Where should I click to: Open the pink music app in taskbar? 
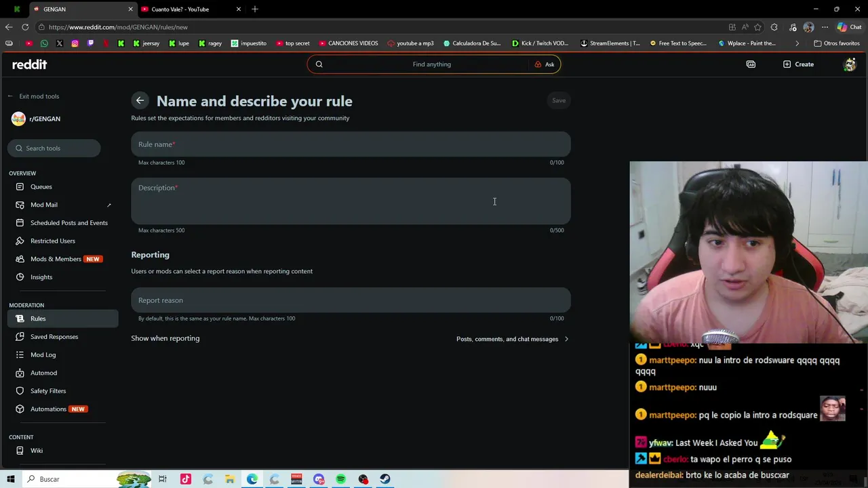[x=186, y=479]
